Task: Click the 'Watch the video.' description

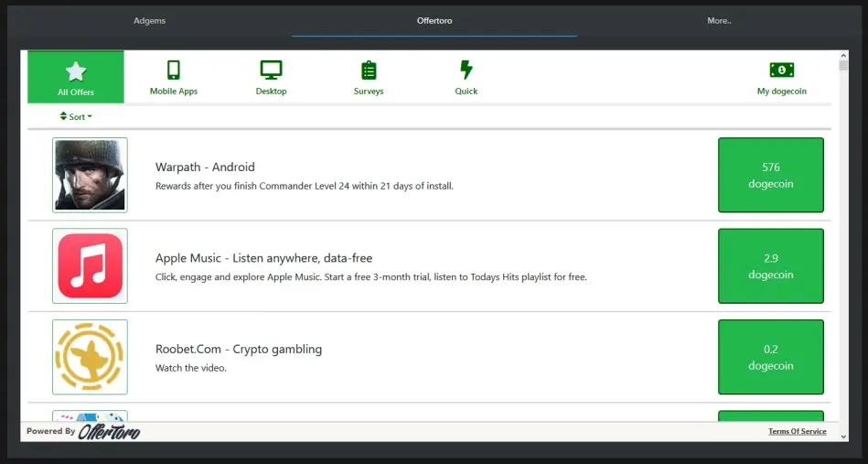Action: (191, 368)
